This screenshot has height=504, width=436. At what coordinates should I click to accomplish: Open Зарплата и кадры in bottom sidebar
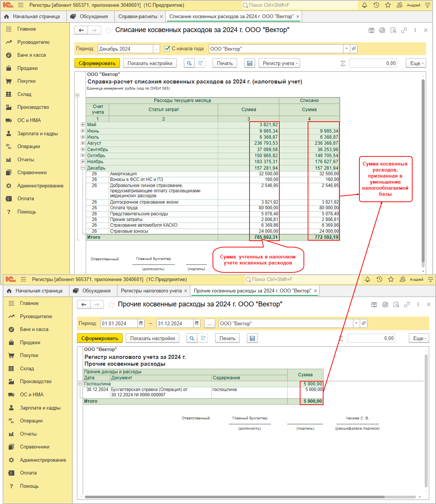click(40, 408)
